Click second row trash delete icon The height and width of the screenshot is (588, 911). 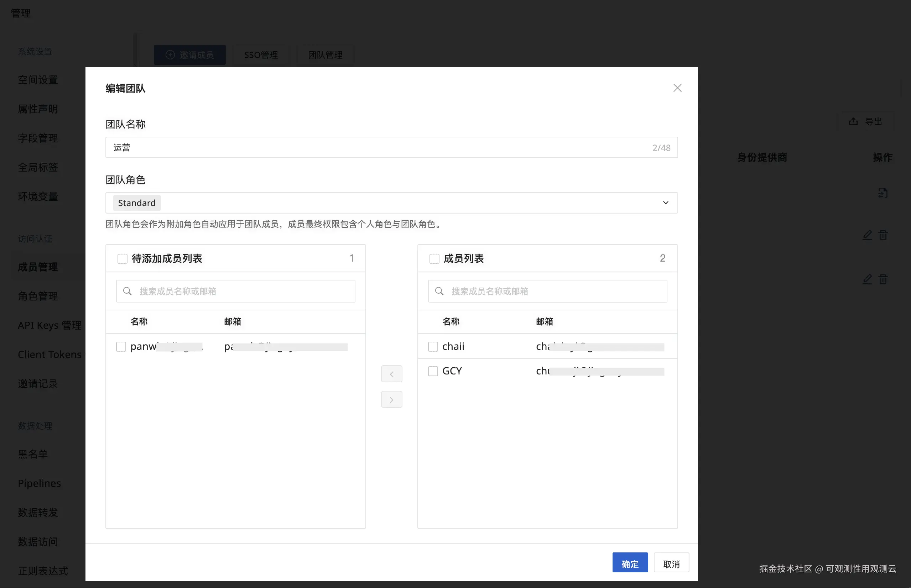[883, 279]
